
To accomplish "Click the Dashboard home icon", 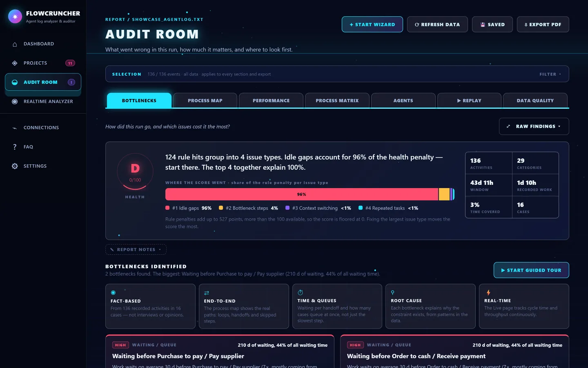I will (15, 44).
